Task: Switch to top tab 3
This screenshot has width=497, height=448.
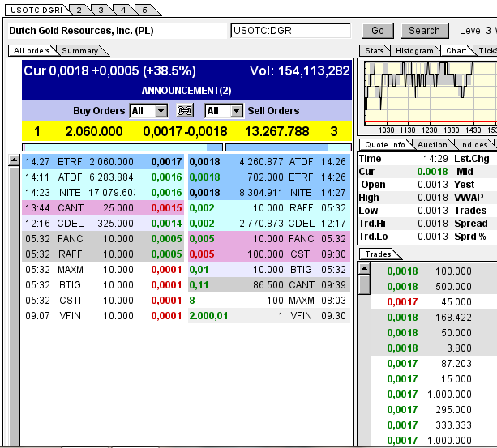Action: click(101, 11)
